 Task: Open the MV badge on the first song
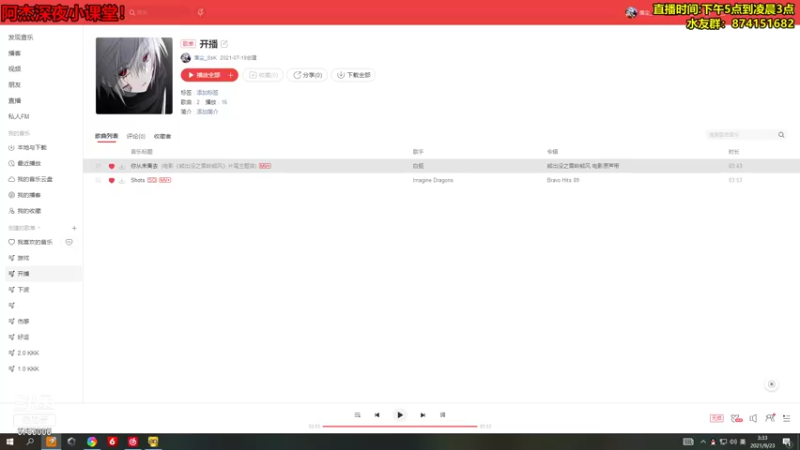point(265,166)
